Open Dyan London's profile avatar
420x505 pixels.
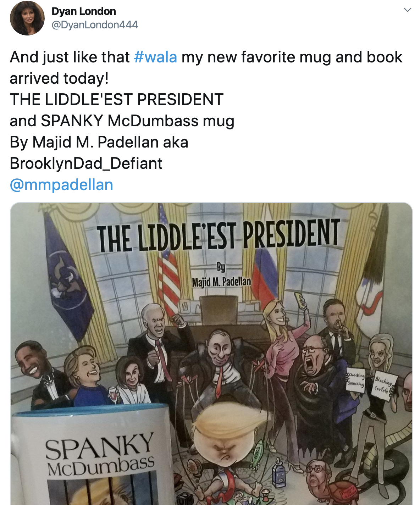(x=27, y=18)
